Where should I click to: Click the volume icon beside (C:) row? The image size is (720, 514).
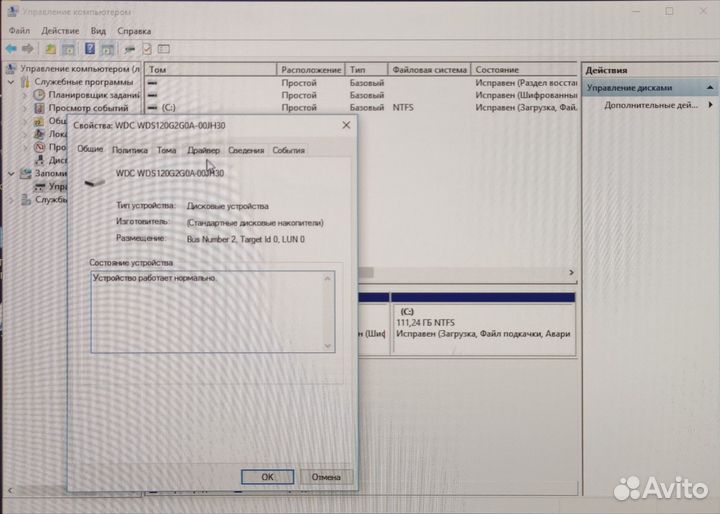coord(152,107)
